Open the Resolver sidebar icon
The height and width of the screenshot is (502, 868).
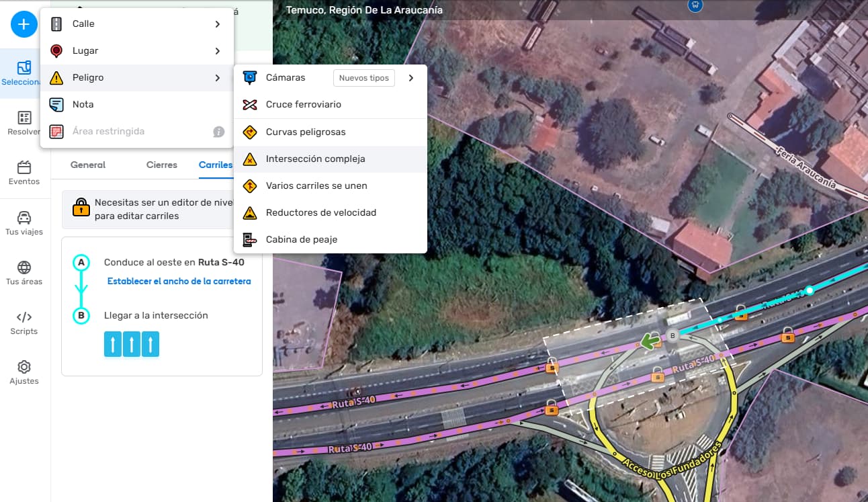[24, 124]
